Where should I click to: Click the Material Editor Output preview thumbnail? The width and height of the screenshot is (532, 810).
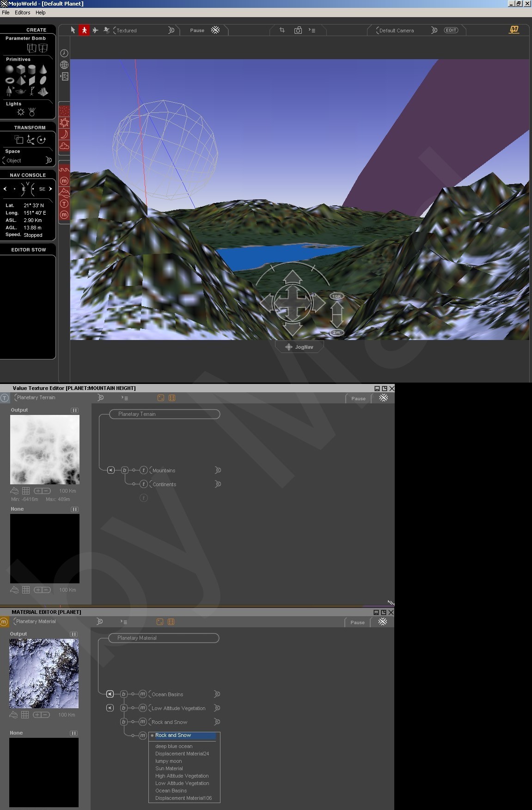(44, 674)
